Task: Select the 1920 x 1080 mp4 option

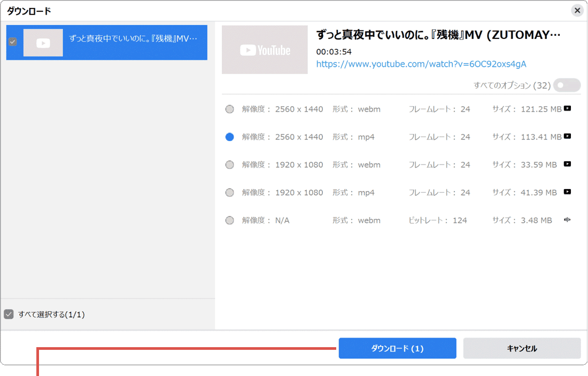Action: pyautogui.click(x=229, y=192)
